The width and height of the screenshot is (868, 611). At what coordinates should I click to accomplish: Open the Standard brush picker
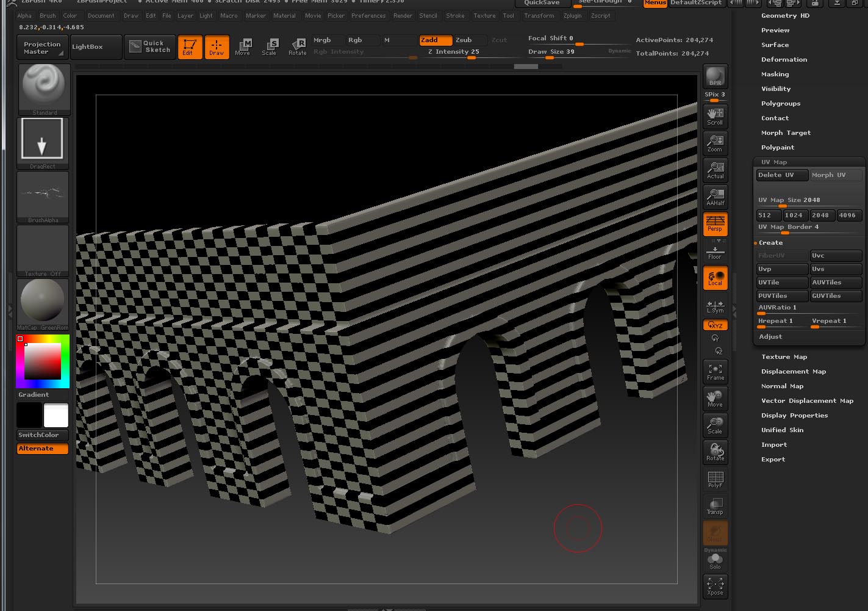tap(43, 89)
